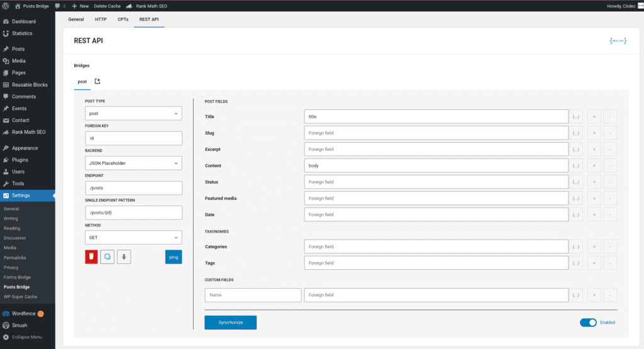Screen dimensions: 644x349
Task: Click the red delete bridge trash icon
Action: coord(91,257)
